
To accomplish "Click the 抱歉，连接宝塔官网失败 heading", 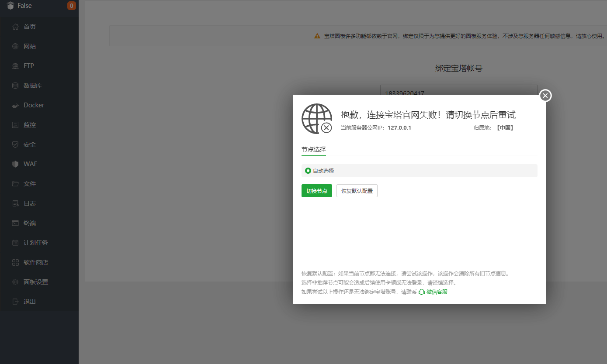I will coord(428,115).
